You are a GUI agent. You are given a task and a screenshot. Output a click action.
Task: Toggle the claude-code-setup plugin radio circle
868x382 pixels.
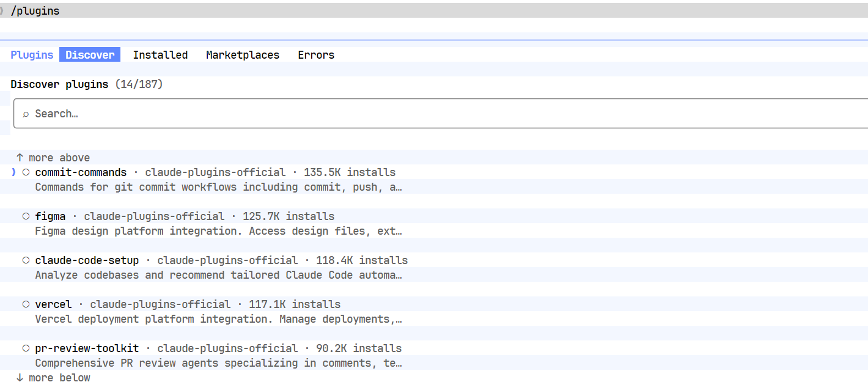tap(26, 260)
